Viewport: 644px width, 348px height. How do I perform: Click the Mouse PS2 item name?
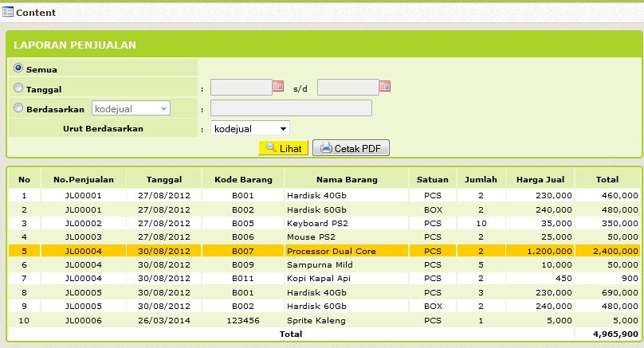(311, 237)
